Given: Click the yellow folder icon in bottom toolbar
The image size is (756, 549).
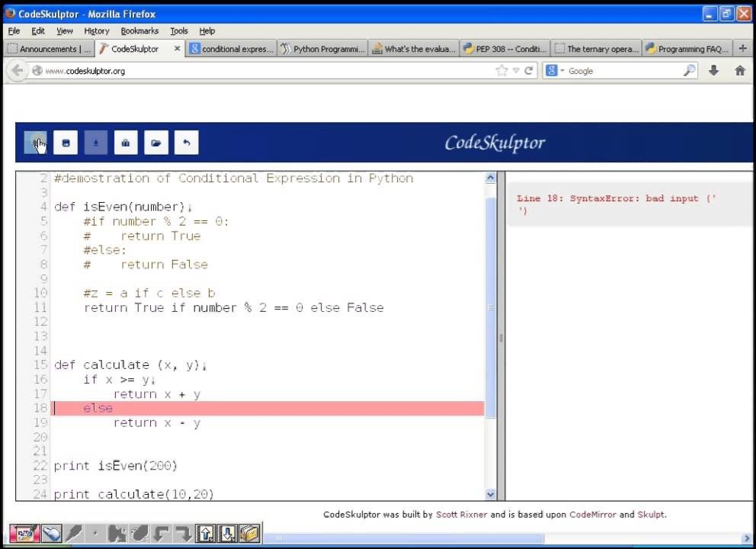Looking at the screenshot, I should (249, 534).
